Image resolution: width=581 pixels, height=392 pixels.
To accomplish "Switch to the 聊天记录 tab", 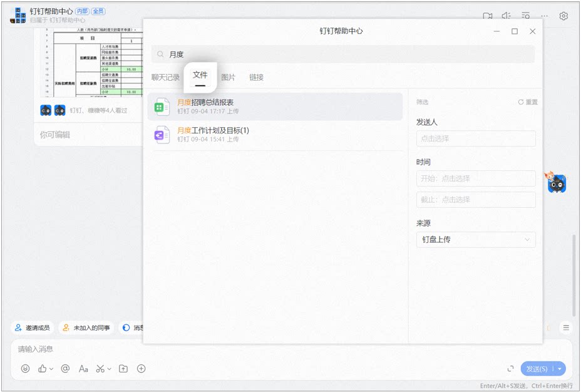I will [165, 78].
